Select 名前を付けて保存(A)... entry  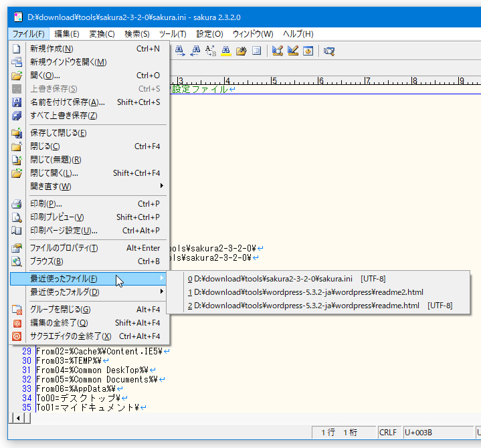[89, 102]
